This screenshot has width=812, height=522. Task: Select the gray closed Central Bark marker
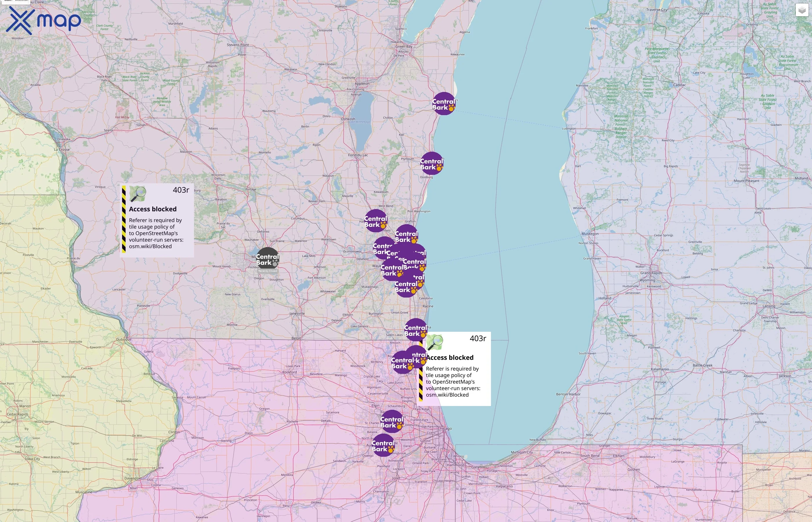click(x=267, y=259)
